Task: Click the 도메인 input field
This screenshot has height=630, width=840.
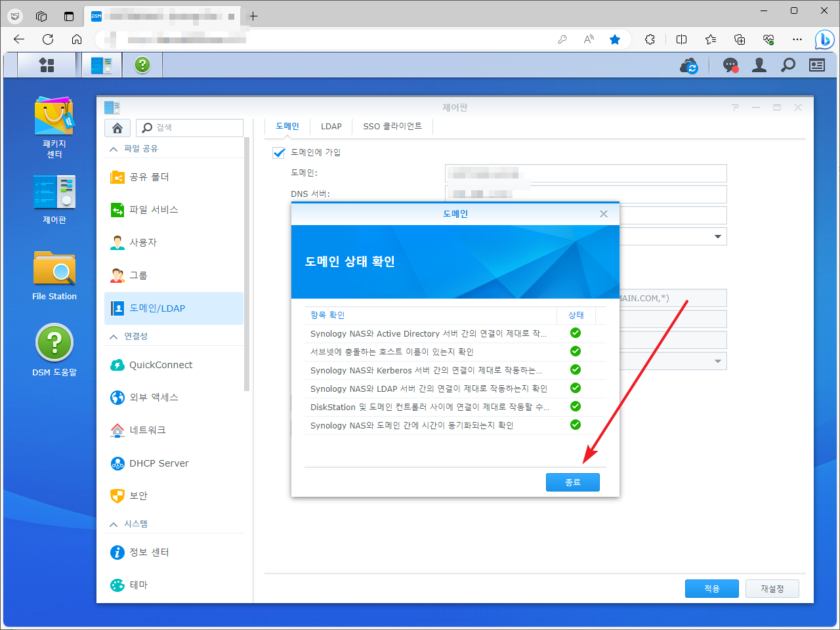Action: [x=586, y=173]
